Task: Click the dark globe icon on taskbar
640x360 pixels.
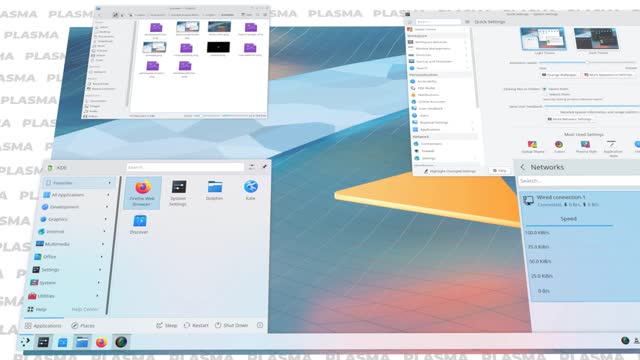Action: [x=121, y=342]
